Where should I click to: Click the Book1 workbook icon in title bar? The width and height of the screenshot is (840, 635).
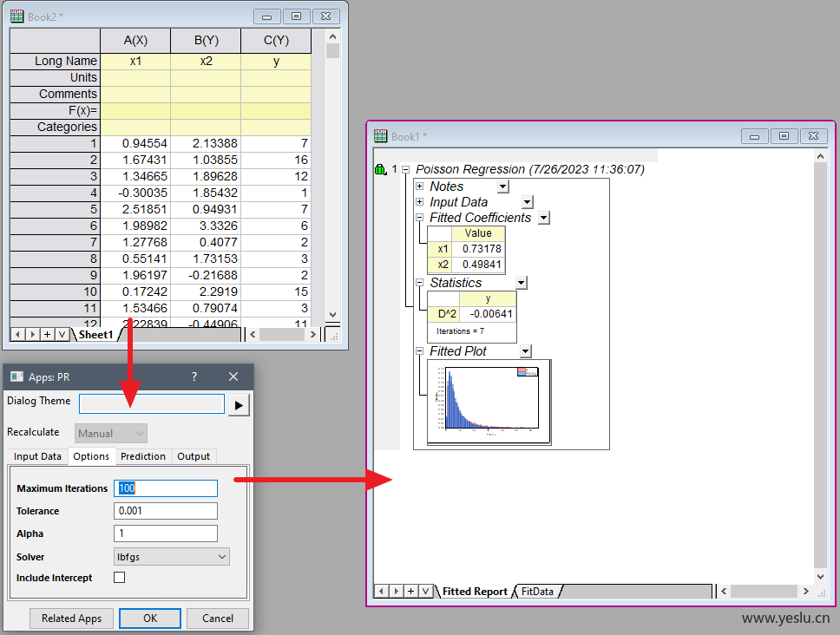click(x=380, y=136)
